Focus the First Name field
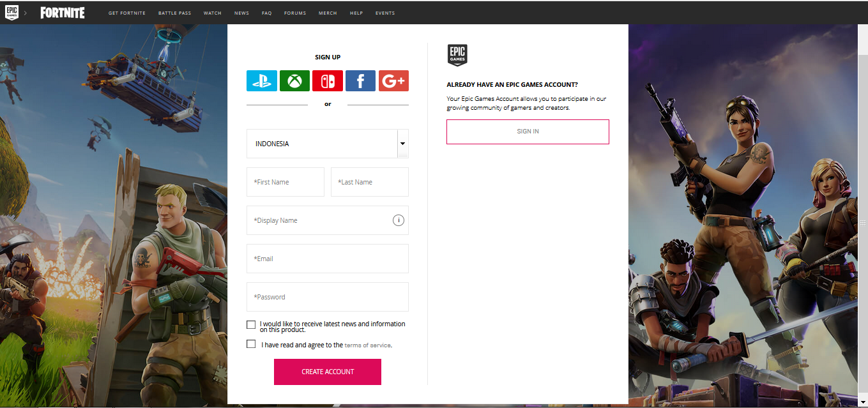The image size is (868, 408). click(286, 182)
